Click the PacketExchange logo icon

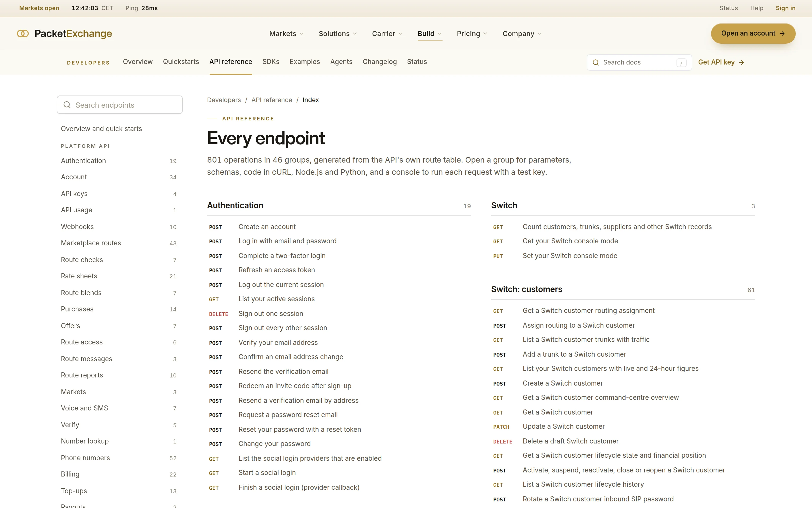(x=23, y=34)
